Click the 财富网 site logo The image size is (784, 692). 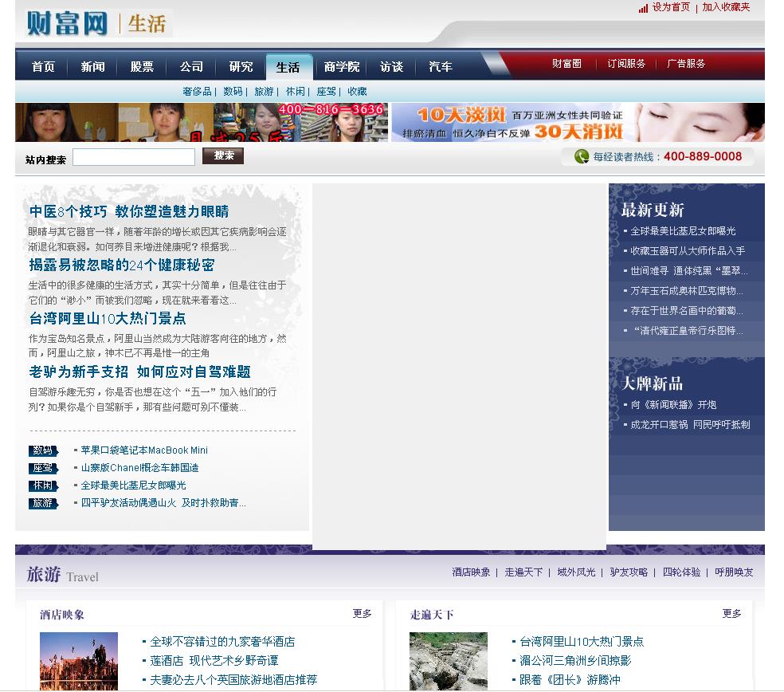pyautogui.click(x=67, y=23)
